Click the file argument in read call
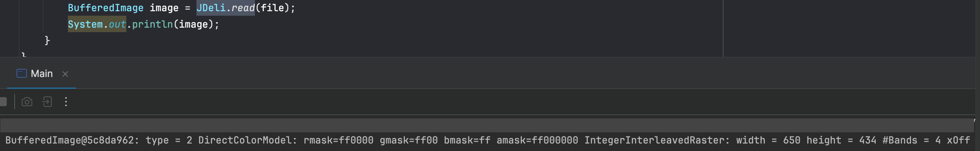 coord(273,8)
